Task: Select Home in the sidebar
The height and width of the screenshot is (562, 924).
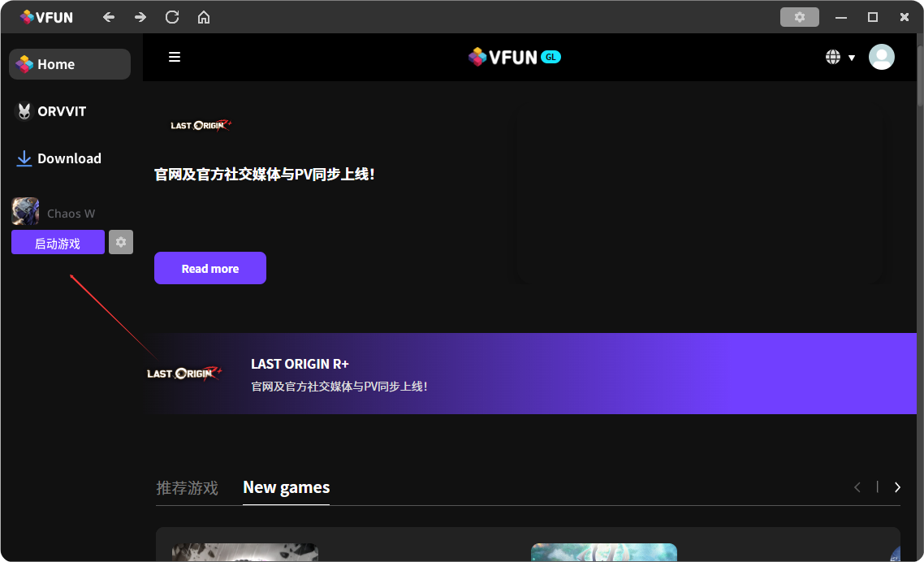Action: [x=69, y=64]
